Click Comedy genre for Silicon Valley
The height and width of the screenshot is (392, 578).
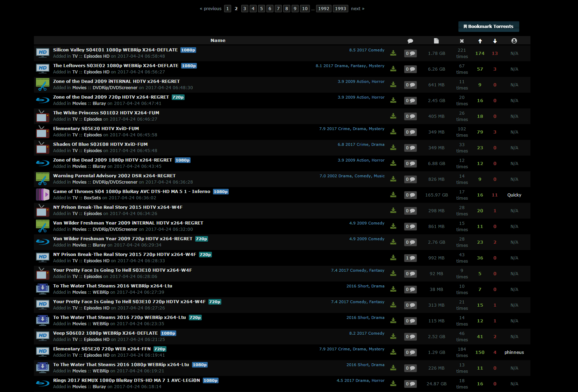tap(376, 50)
